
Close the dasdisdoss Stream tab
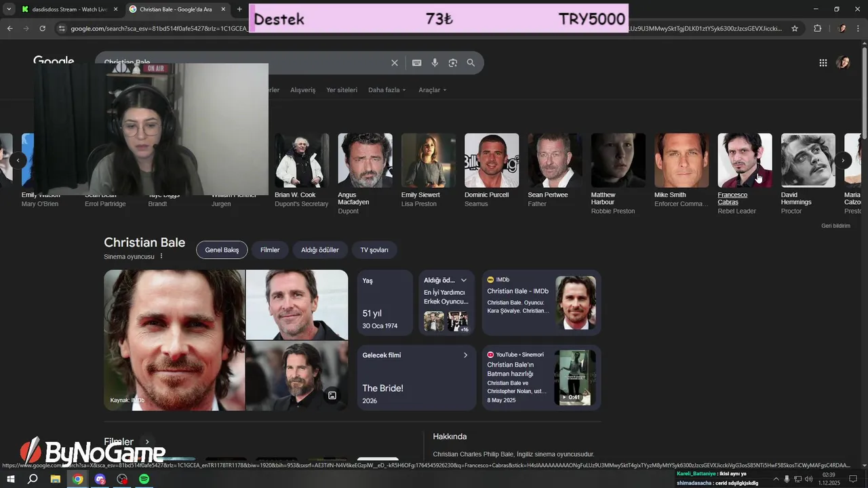tap(115, 9)
